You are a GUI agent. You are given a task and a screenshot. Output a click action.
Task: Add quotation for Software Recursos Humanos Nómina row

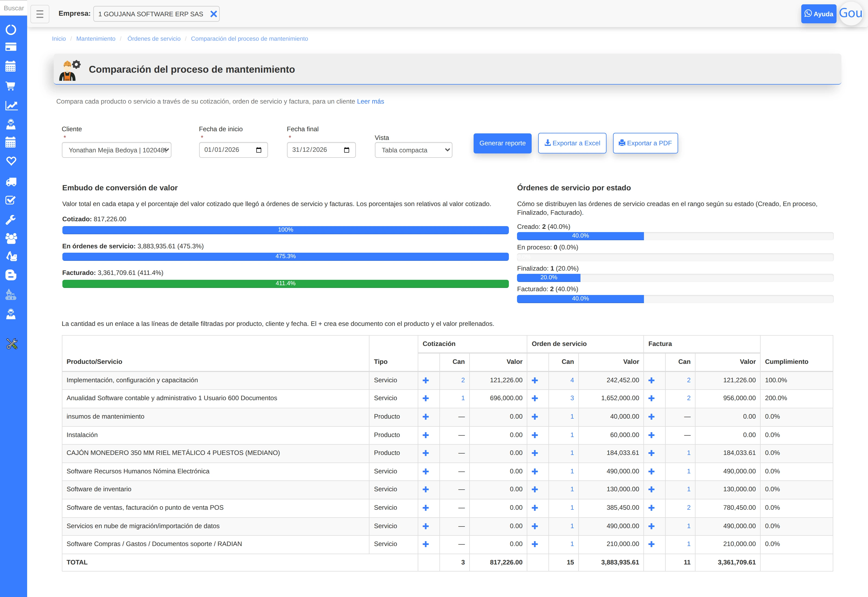coord(425,471)
